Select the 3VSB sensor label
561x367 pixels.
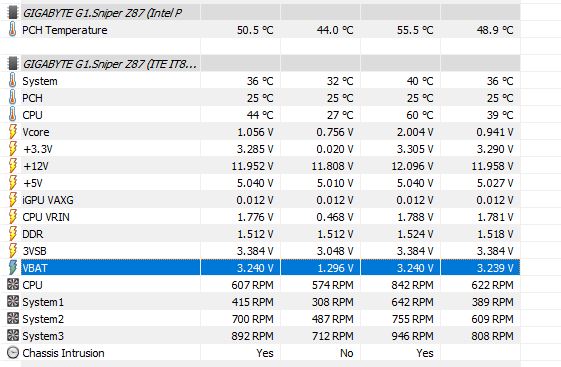click(x=34, y=251)
